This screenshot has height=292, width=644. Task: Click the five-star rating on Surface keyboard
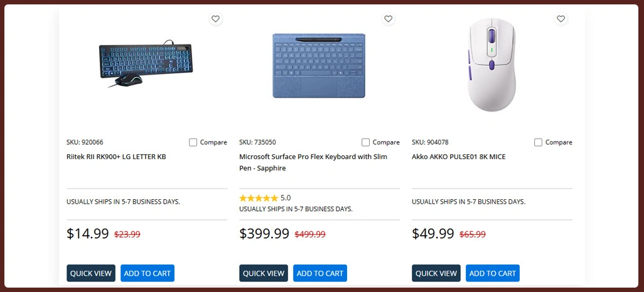[258, 198]
